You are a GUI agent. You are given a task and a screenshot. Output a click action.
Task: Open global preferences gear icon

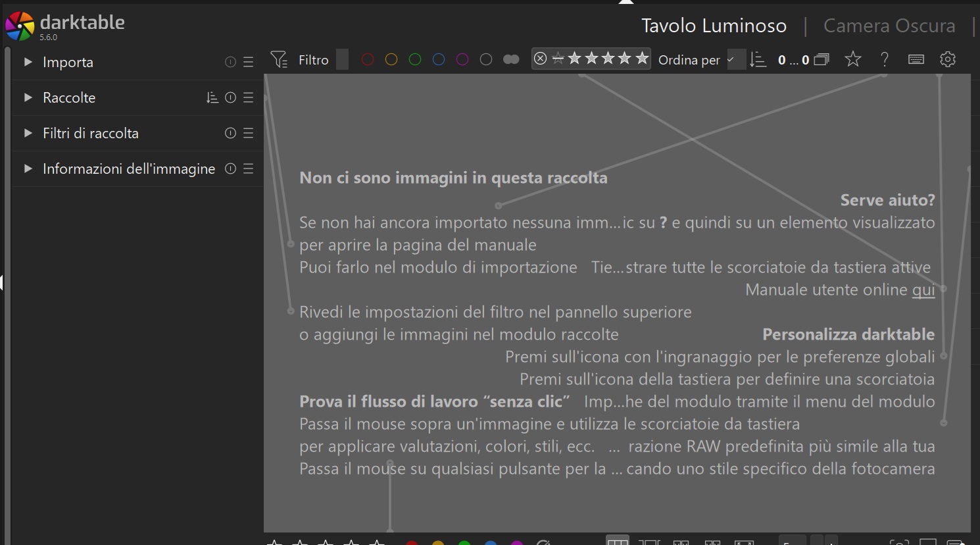[x=948, y=59]
